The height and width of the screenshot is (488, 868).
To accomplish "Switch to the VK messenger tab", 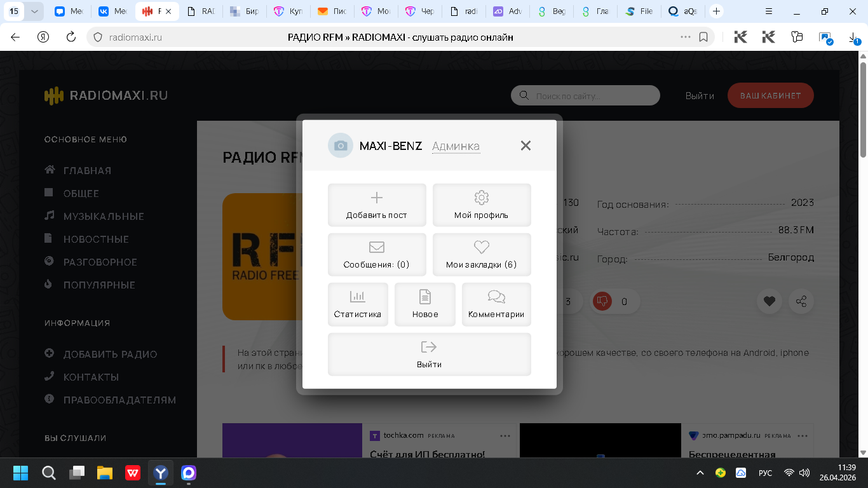I will [112, 11].
